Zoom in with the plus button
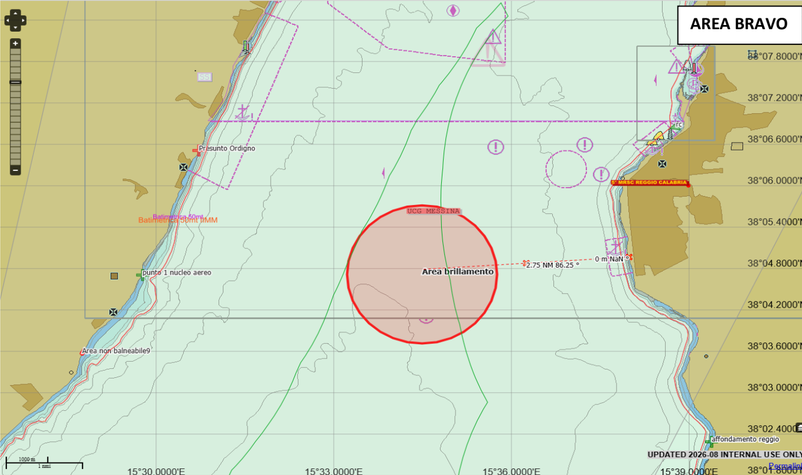Viewport: 802px width, 475px height. tap(15, 43)
